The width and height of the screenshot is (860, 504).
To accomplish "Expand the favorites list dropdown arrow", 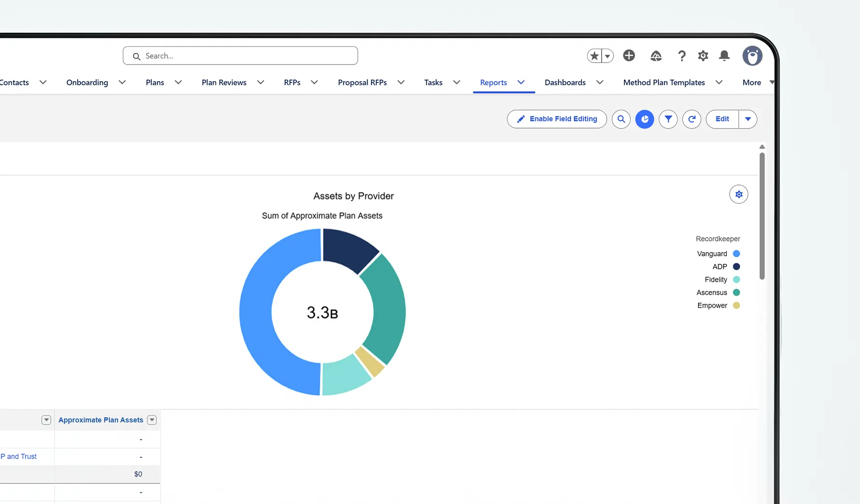I will [x=608, y=56].
